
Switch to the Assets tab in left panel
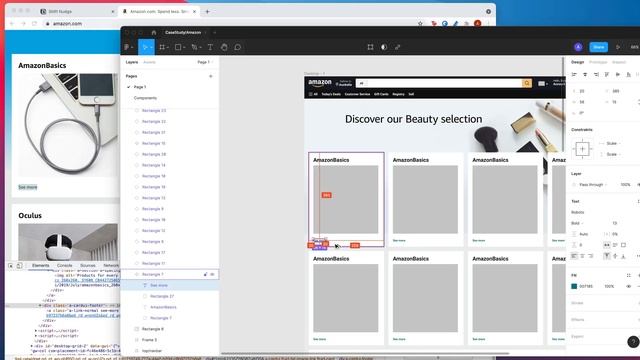pos(149,62)
